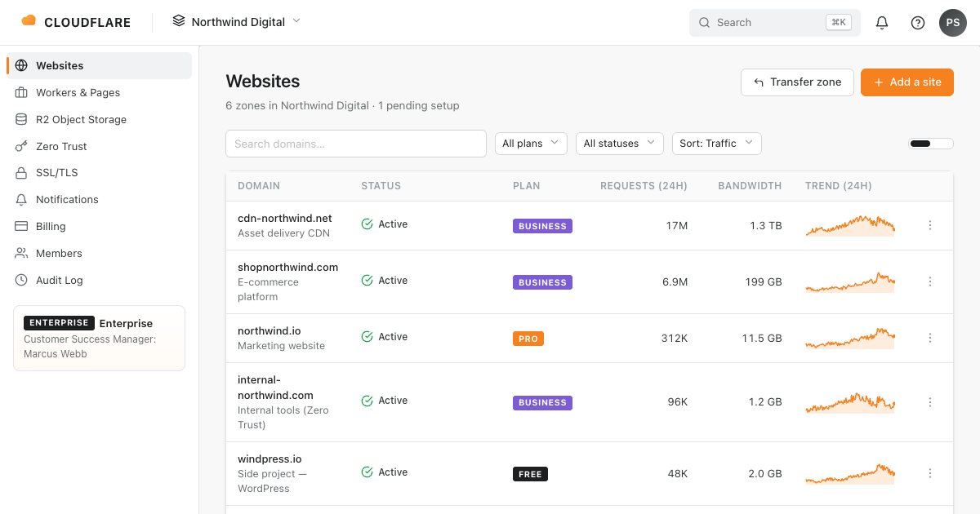Open SSL/TLS settings in sidebar
Screen dimensions: 980x514
(x=99, y=172)
